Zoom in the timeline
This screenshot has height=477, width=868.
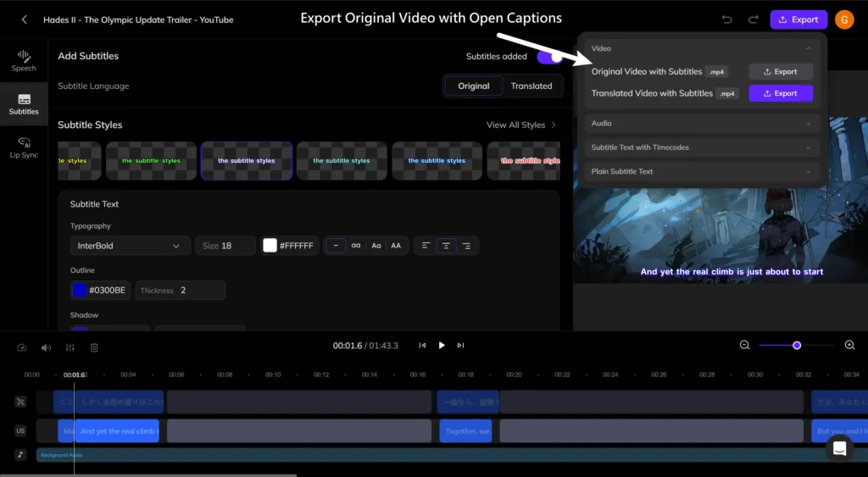point(849,346)
